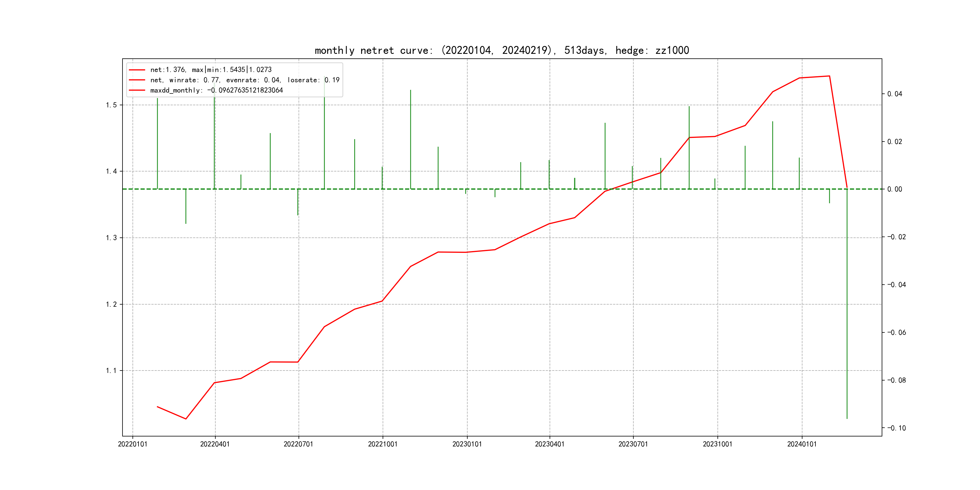Click right y-axis tick label 0.00
The height and width of the screenshot is (490, 980).
pos(894,189)
